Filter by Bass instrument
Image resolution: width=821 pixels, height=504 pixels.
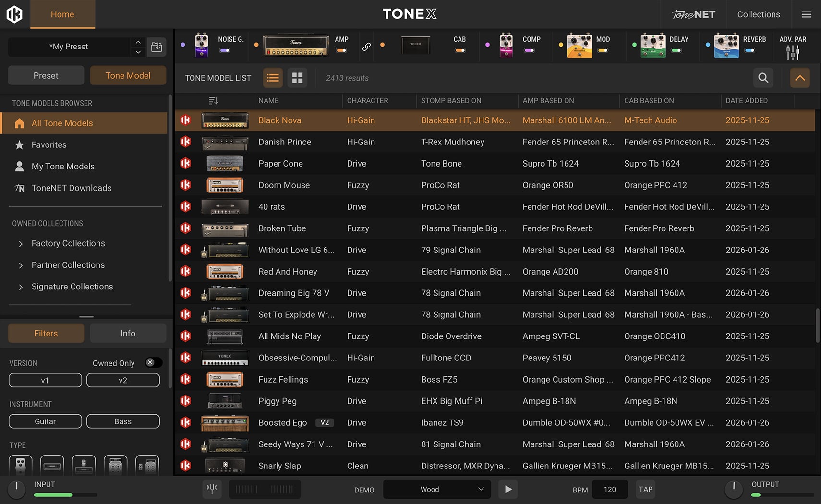coord(123,421)
